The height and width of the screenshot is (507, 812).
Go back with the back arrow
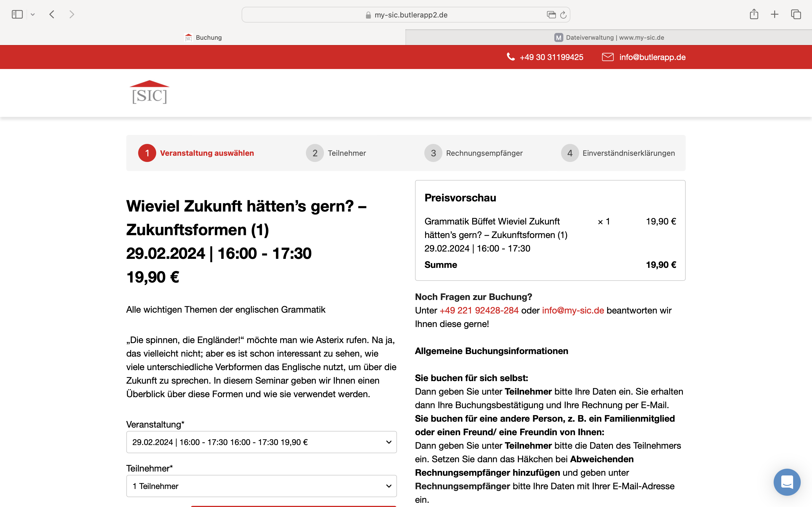coord(52,14)
